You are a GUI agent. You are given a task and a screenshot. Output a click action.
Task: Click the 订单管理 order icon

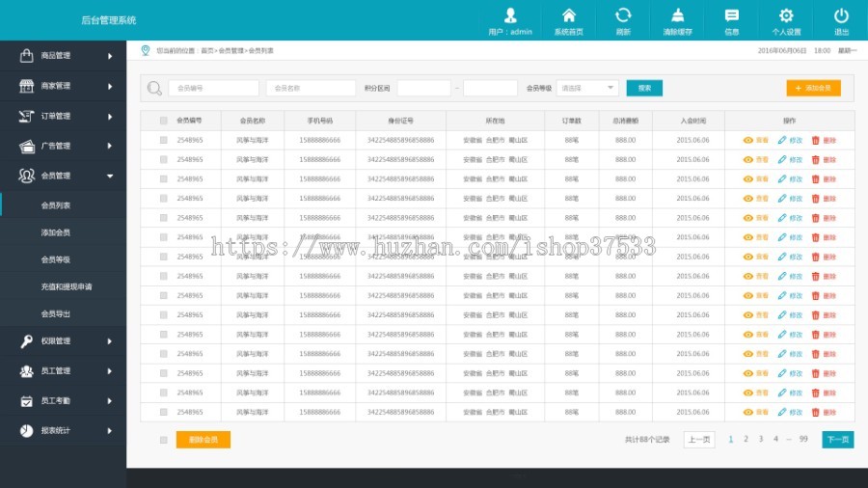click(x=26, y=116)
